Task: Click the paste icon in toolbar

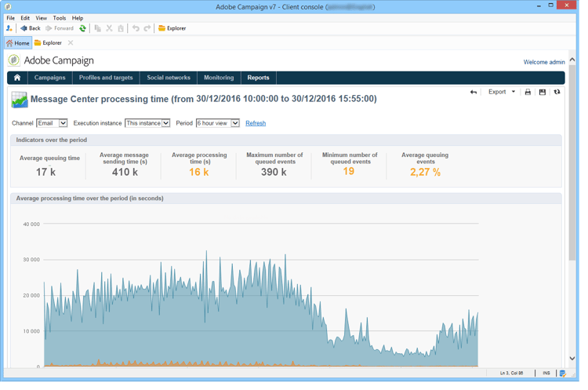Action: tap(121, 28)
